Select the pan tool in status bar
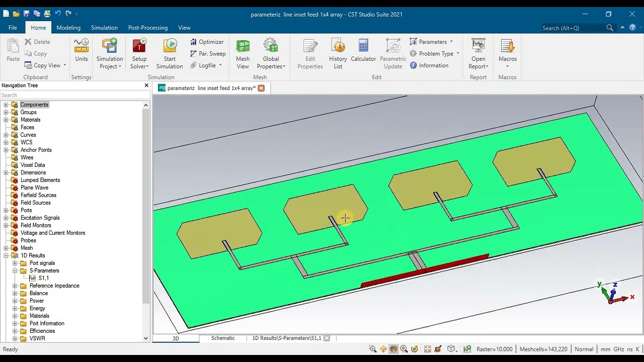Viewport: 644px width, 362px height. coord(383,349)
